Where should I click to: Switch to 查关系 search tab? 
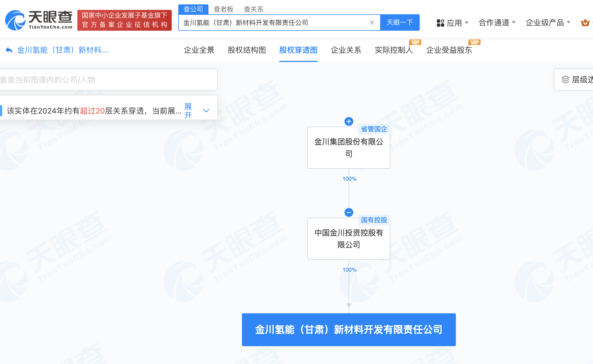coord(253,9)
